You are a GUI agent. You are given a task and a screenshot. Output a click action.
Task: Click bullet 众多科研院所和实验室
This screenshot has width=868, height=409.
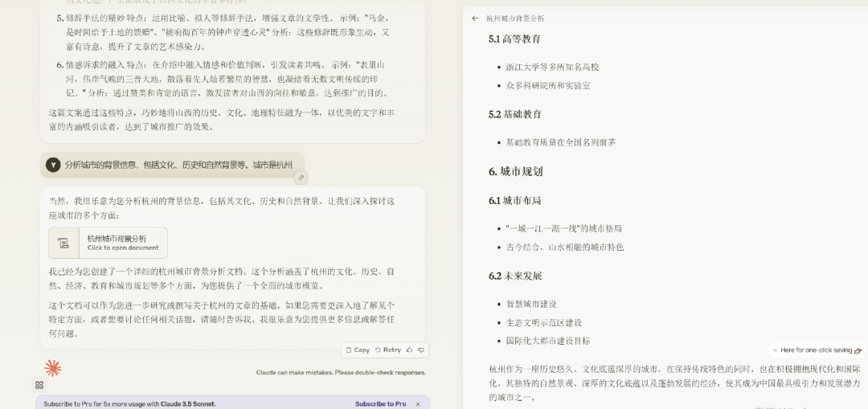tap(547, 86)
